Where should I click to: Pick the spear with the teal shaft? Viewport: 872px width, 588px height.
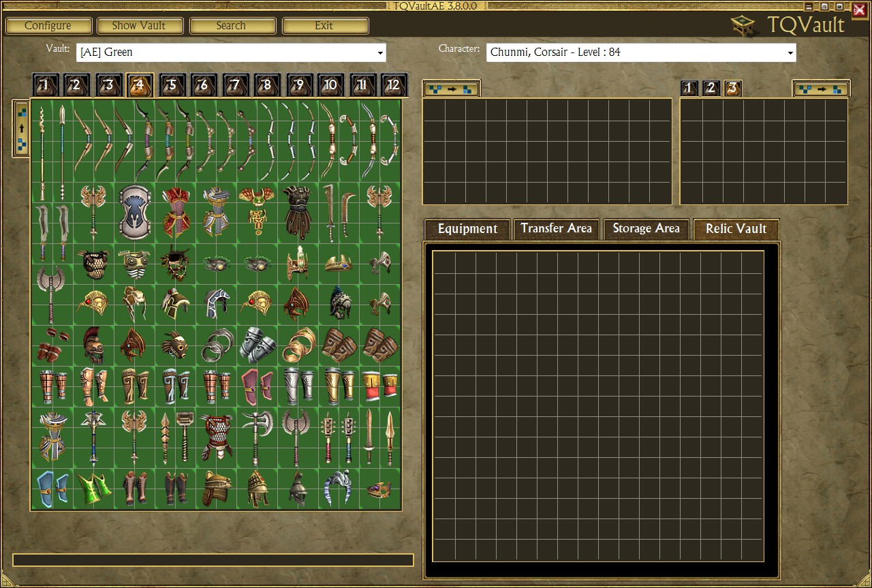pyautogui.click(x=62, y=152)
